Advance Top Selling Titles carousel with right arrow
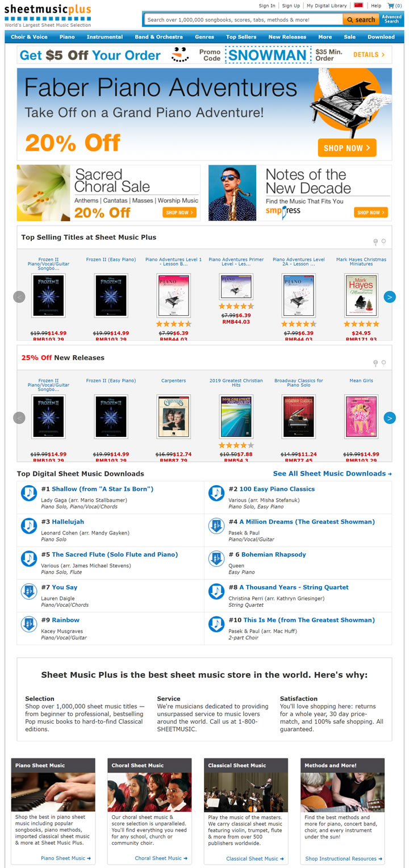Image resolution: width=409 pixels, height=868 pixels. point(389,297)
